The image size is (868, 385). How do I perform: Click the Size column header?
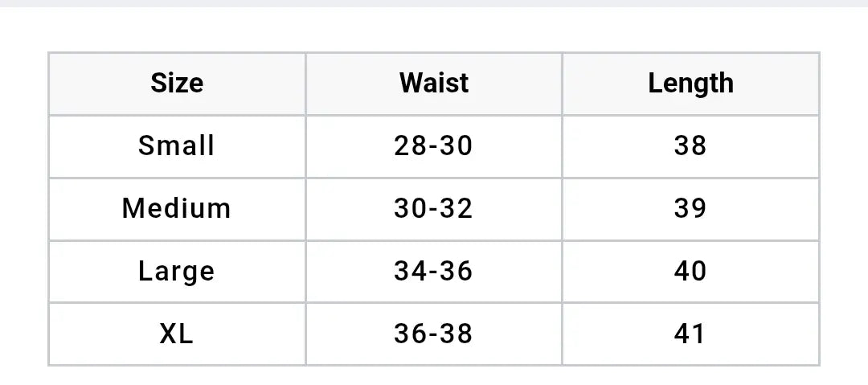click(x=177, y=84)
